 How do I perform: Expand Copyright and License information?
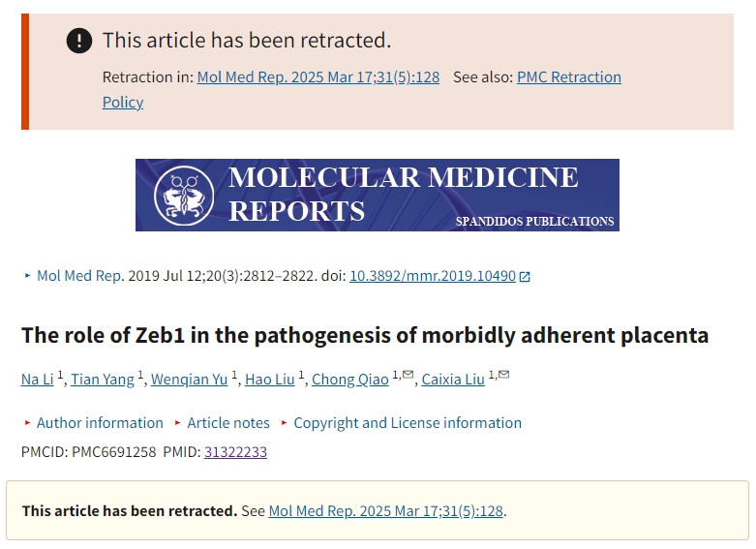[x=401, y=423]
